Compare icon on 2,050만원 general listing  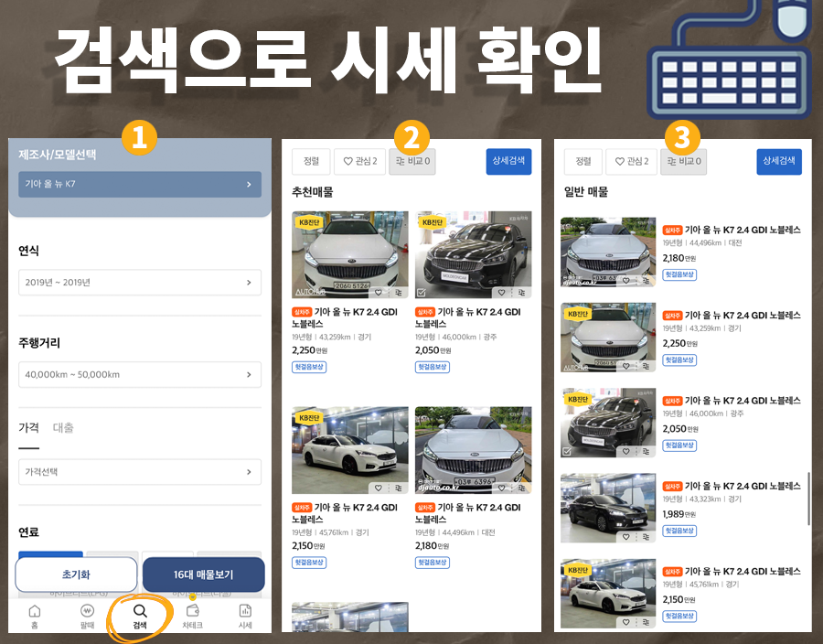point(647,451)
